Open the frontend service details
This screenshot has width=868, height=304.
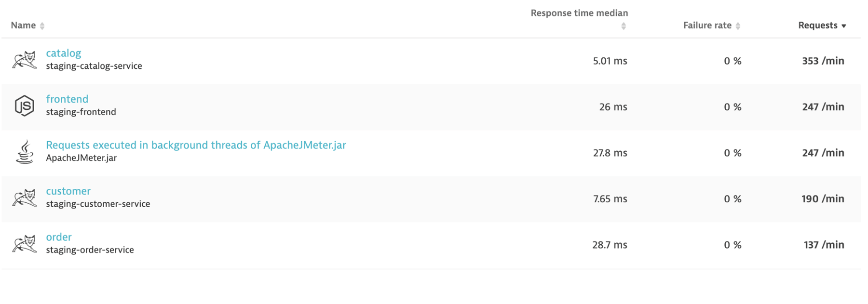(x=67, y=99)
